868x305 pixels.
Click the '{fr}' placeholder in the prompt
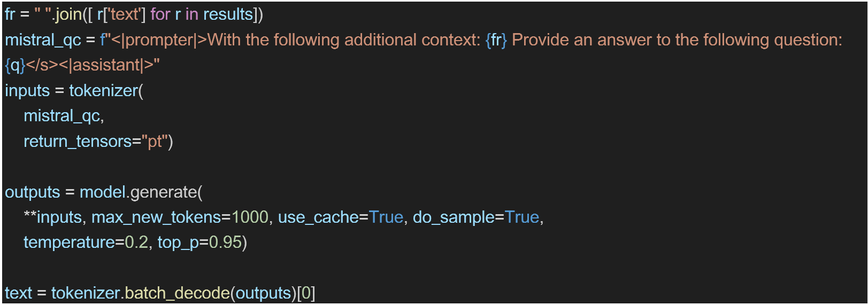coord(496,40)
